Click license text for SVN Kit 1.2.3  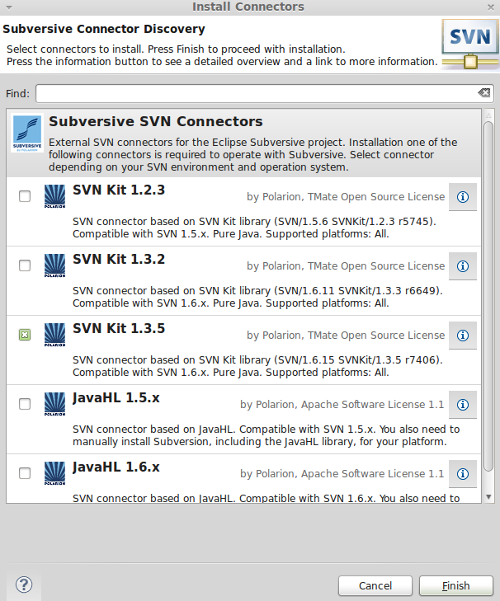click(x=346, y=197)
